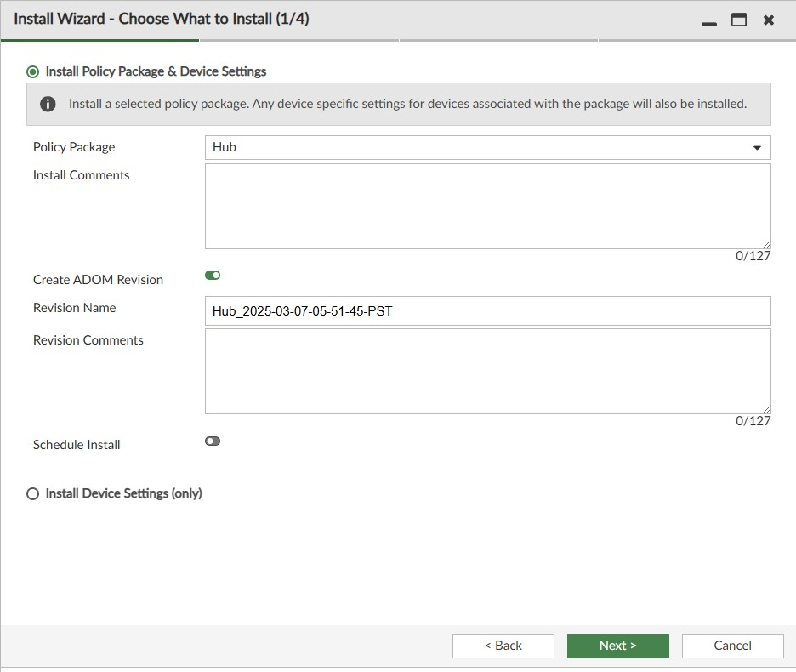This screenshot has height=672, width=796.
Task: Select Install Policy Package & Device Settings radio
Action: coord(33,72)
